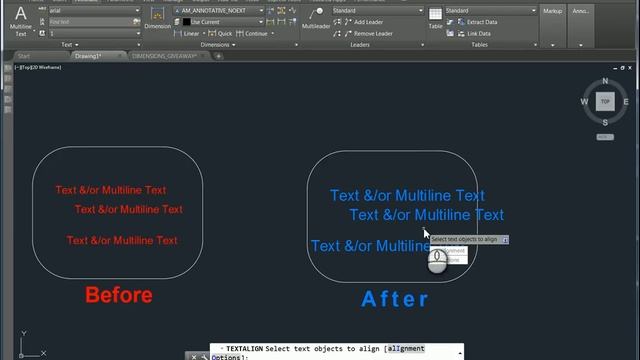Open the Leaders panel dialog launcher arrow
Viewport: 640px width, 360px height.
(x=422, y=45)
